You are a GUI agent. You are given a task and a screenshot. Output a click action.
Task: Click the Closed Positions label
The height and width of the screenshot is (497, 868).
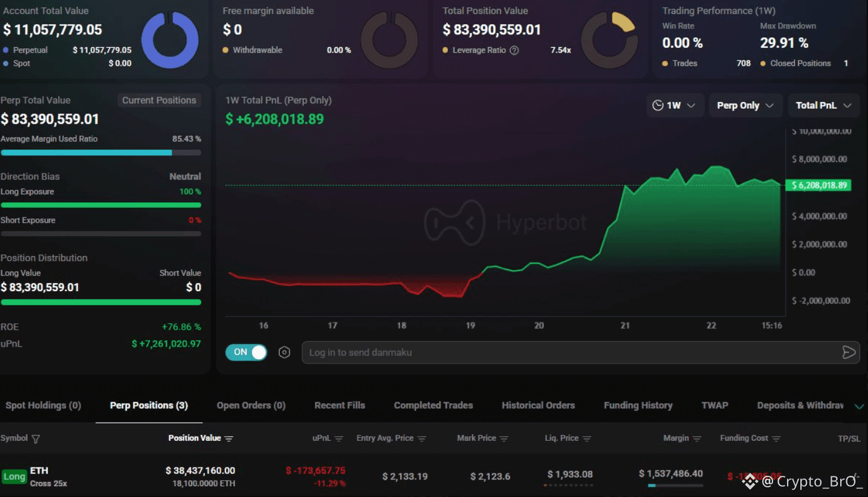[x=800, y=63]
